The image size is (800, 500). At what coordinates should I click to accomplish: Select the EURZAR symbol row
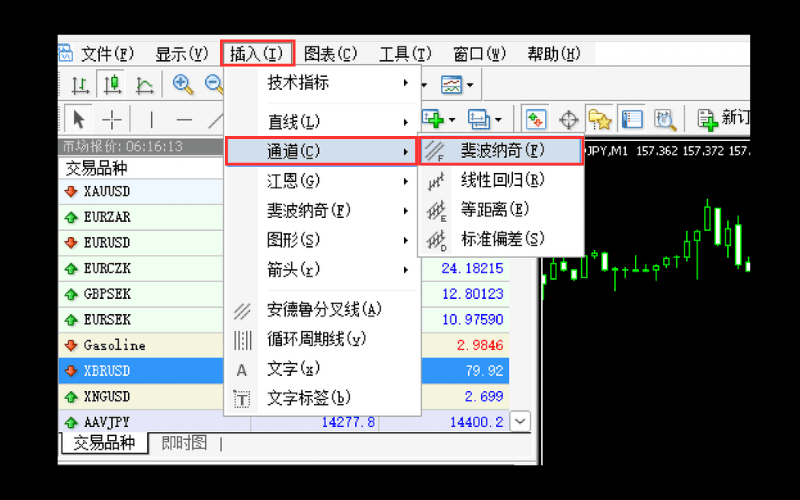click(141, 217)
